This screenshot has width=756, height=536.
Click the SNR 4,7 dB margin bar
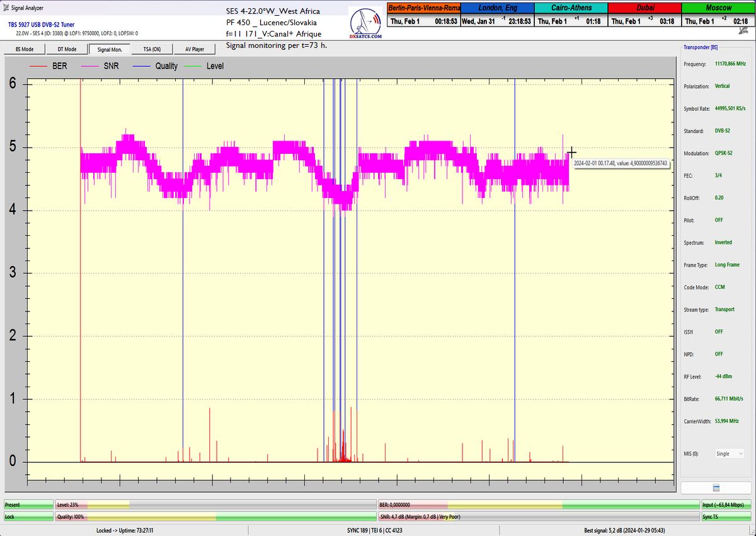coord(539,516)
